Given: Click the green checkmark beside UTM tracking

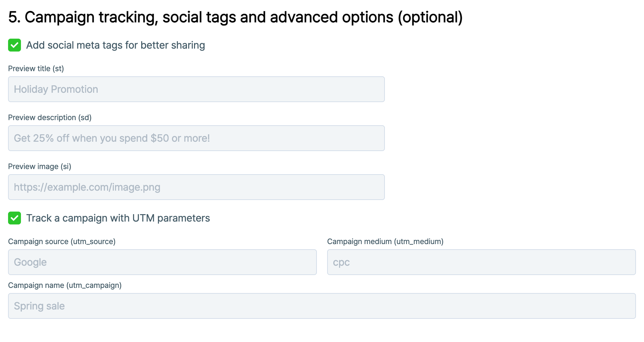Looking at the screenshot, I should pos(15,218).
